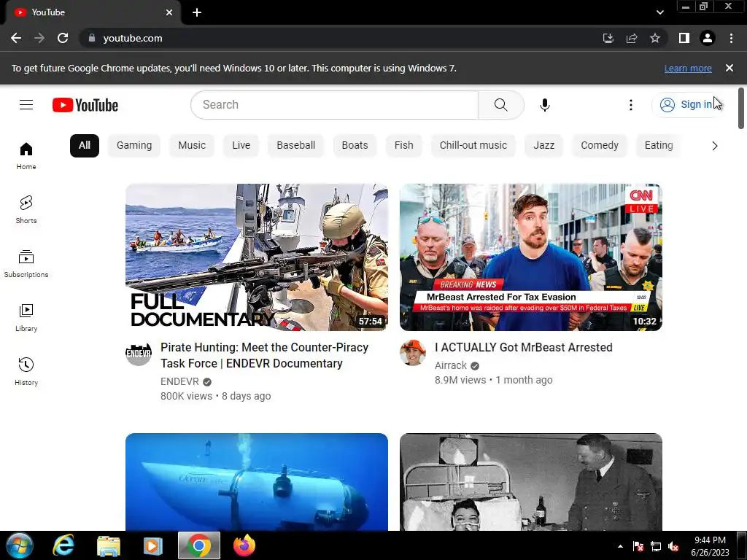Launch Internet Explorer from taskbar
The image size is (747, 560).
point(63,545)
